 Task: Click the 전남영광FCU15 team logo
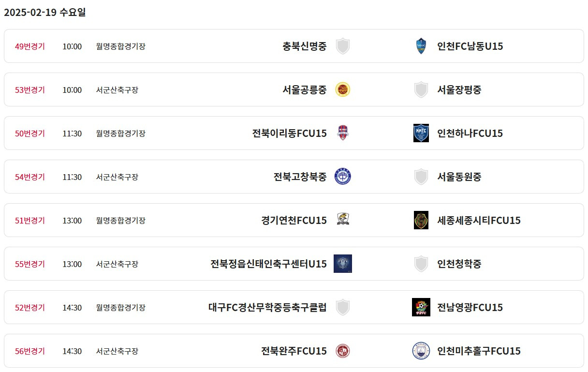(x=421, y=307)
